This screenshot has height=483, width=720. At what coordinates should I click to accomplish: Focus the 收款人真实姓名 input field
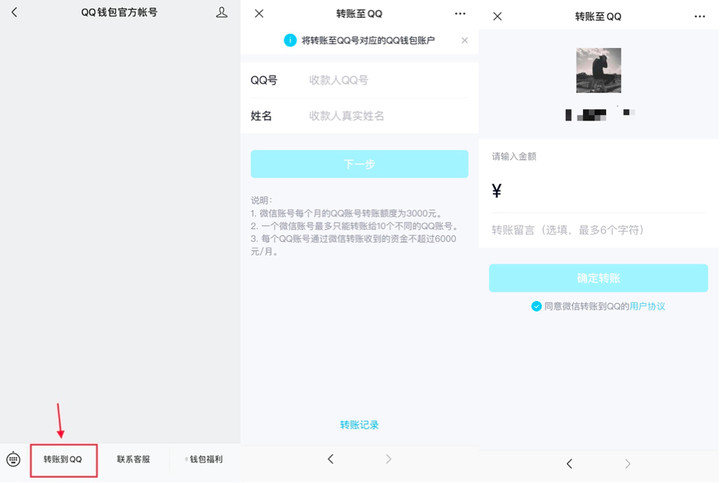[x=388, y=116]
